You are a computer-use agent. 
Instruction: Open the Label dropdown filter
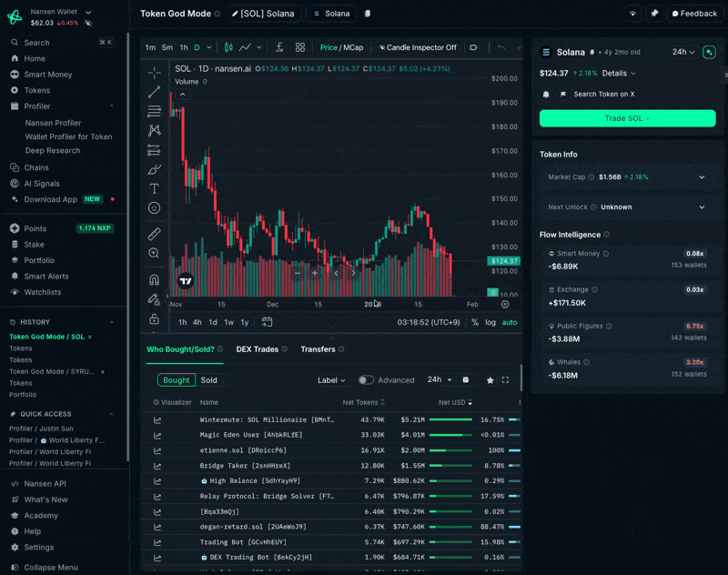pos(331,380)
